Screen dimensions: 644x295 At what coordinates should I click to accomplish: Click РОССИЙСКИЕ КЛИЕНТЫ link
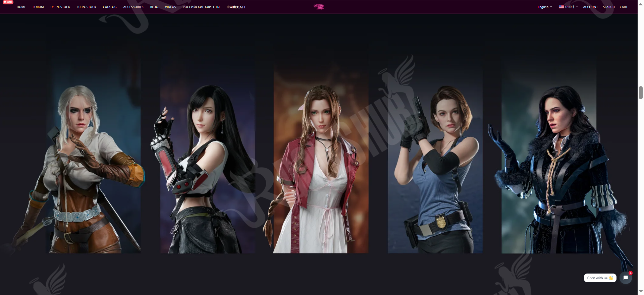(201, 7)
